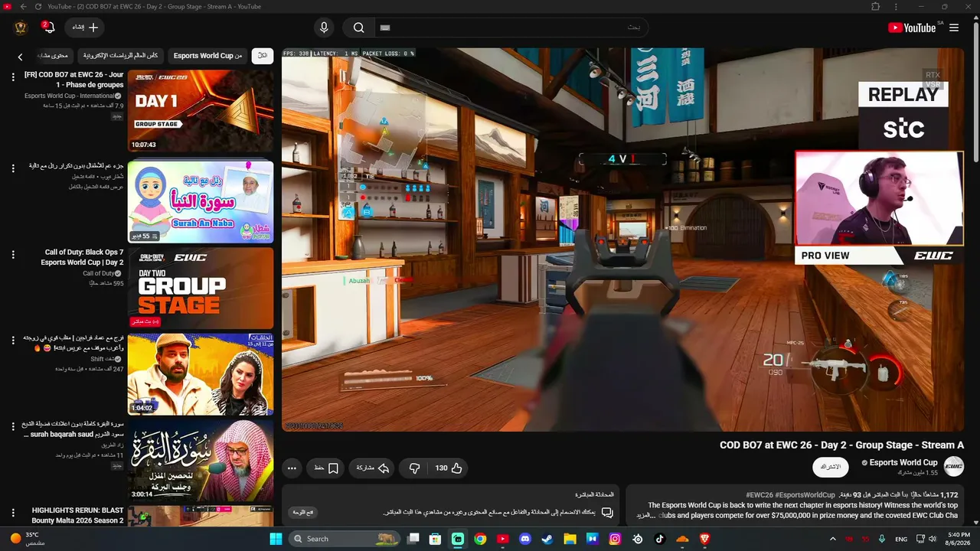Open File Explorer from the taskbar
This screenshot has width=980, height=551.
tap(570, 539)
